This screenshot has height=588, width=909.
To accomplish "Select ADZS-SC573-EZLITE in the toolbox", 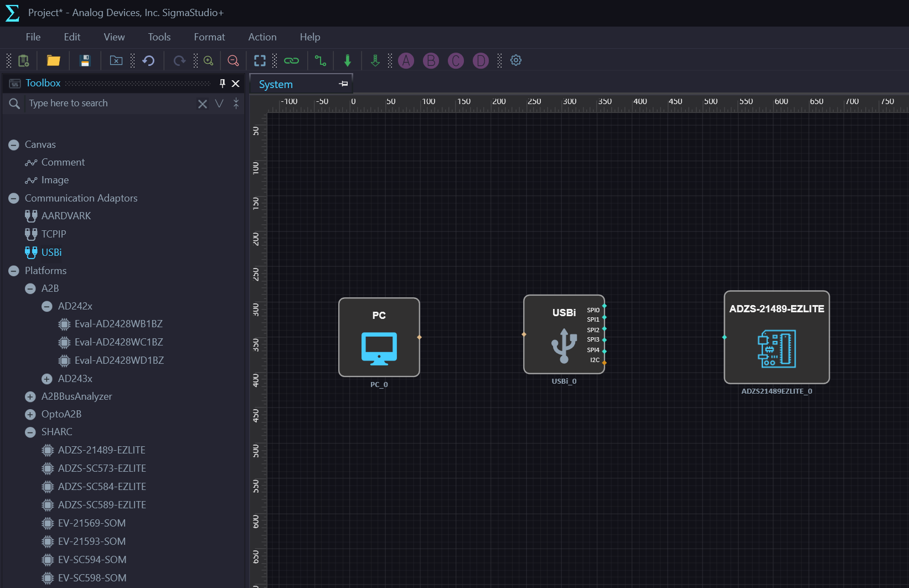I will point(102,468).
